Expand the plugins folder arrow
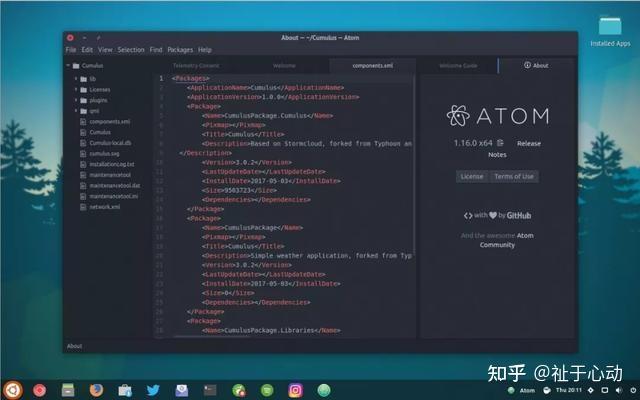Viewport: 640px width, 400px height. [x=76, y=100]
